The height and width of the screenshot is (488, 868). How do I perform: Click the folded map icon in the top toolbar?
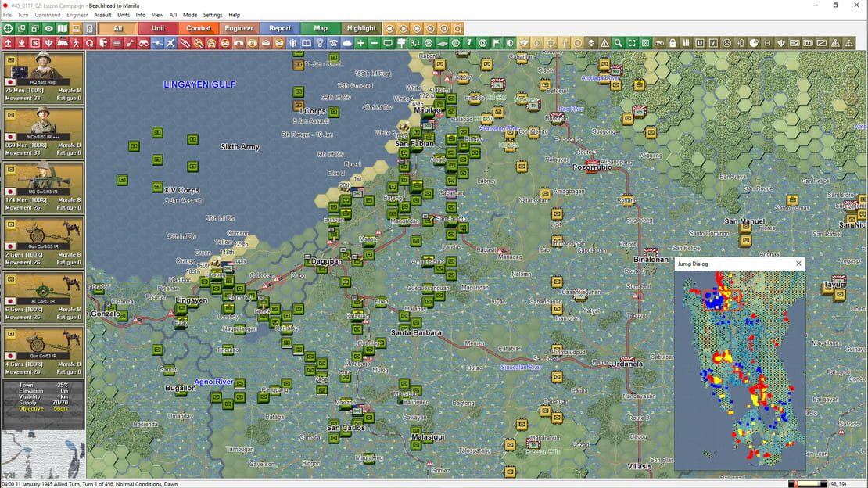62,28
